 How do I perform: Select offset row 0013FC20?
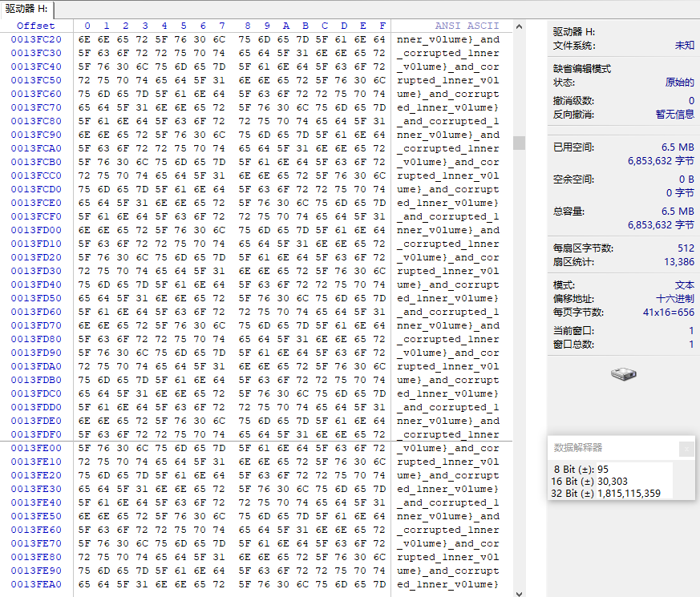tap(36, 40)
